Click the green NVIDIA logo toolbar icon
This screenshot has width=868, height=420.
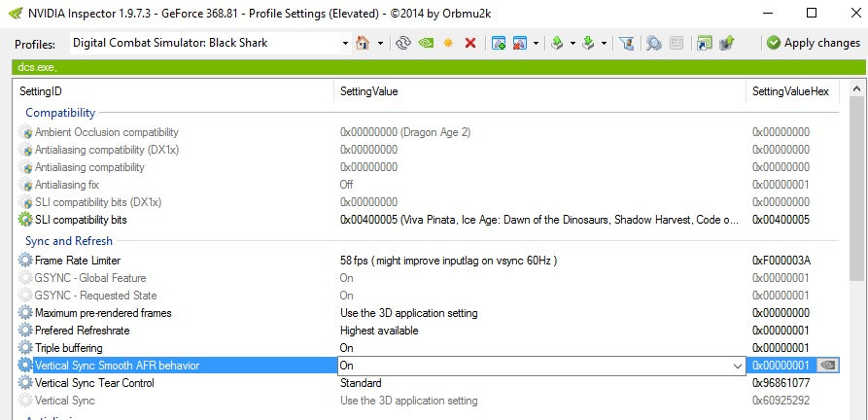(426, 43)
